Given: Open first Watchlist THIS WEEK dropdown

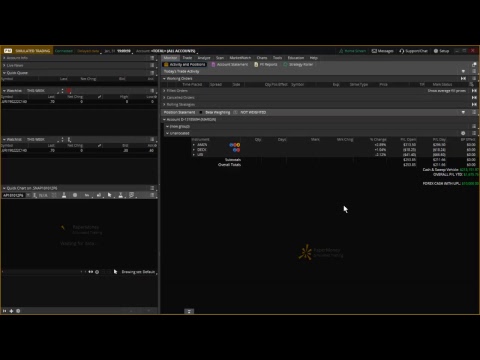Looking at the screenshot, I should (44, 91).
